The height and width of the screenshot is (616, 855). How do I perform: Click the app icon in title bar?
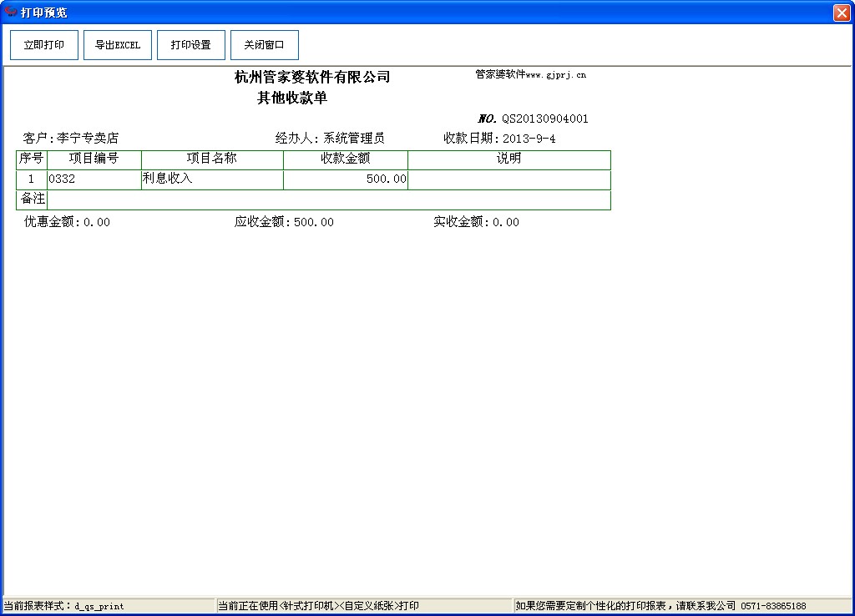pyautogui.click(x=10, y=12)
